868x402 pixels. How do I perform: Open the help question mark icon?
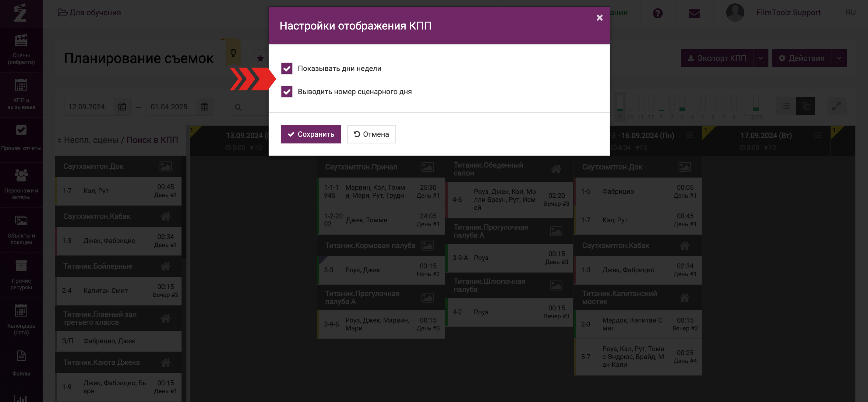click(658, 13)
